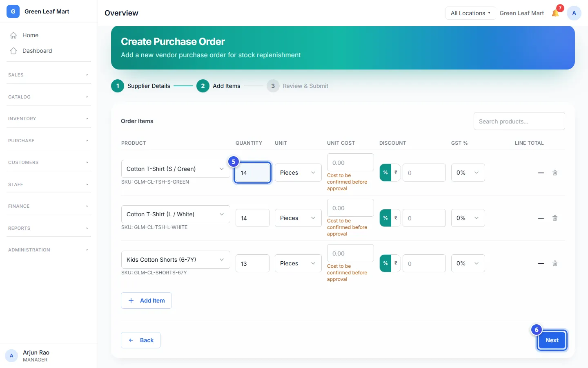This screenshot has height=368, width=588.
Task: Switch to percent discount for S / Green shirt
Action: point(385,173)
